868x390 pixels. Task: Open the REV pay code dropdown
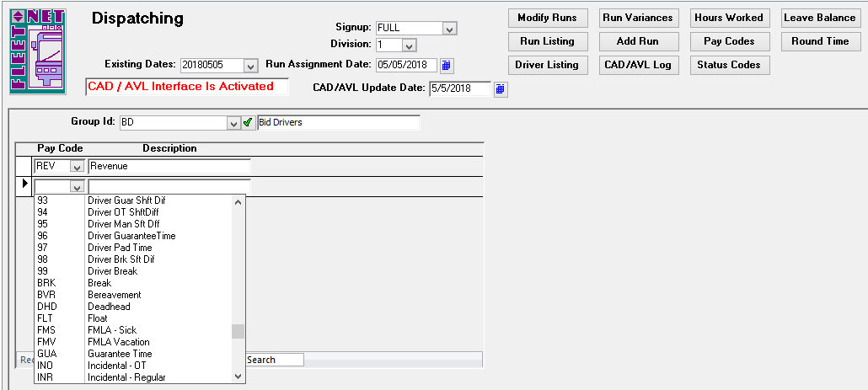(77, 167)
